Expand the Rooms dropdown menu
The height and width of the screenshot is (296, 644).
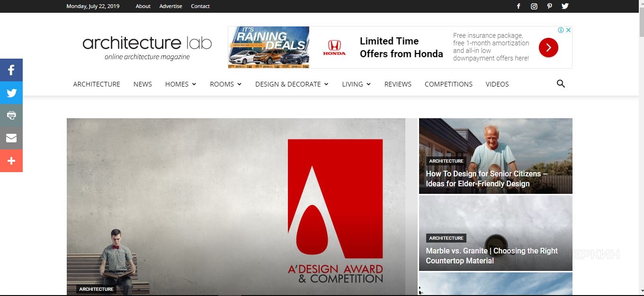(225, 84)
